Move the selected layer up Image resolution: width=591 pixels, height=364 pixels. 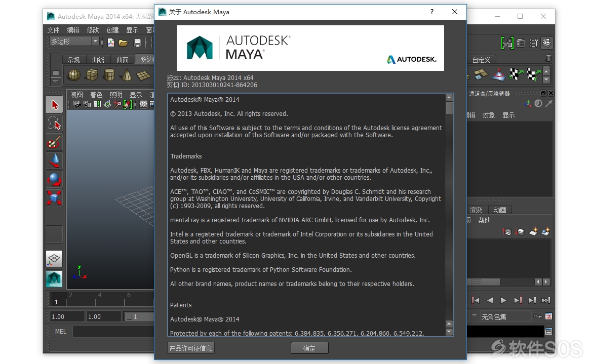tap(507, 232)
